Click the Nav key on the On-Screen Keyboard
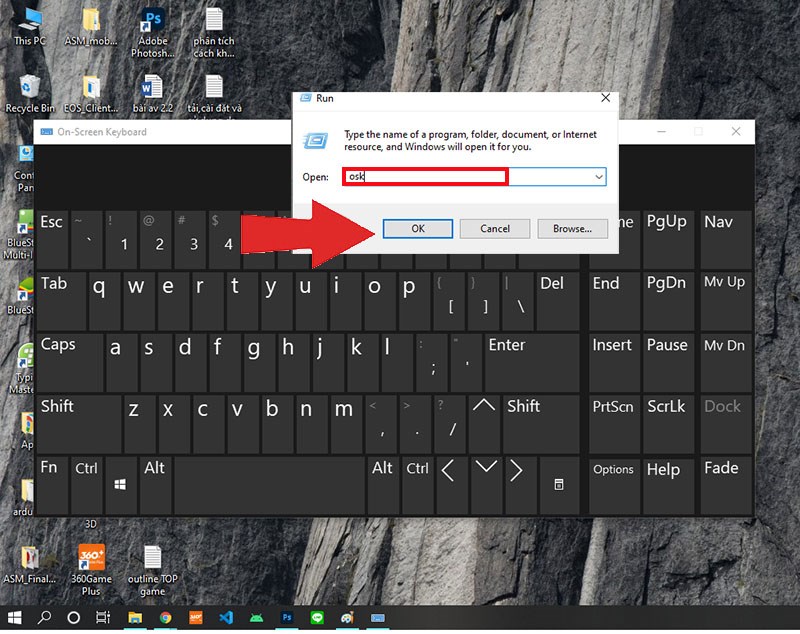 pos(726,240)
